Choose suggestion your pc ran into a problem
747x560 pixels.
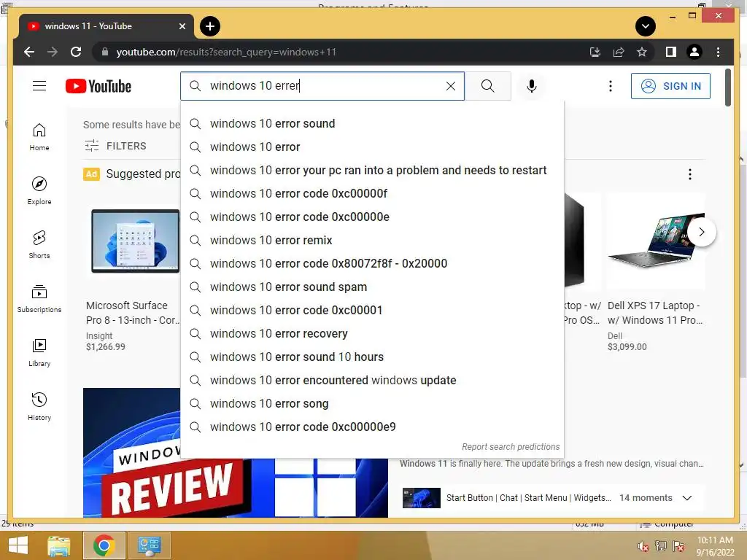tap(373, 170)
